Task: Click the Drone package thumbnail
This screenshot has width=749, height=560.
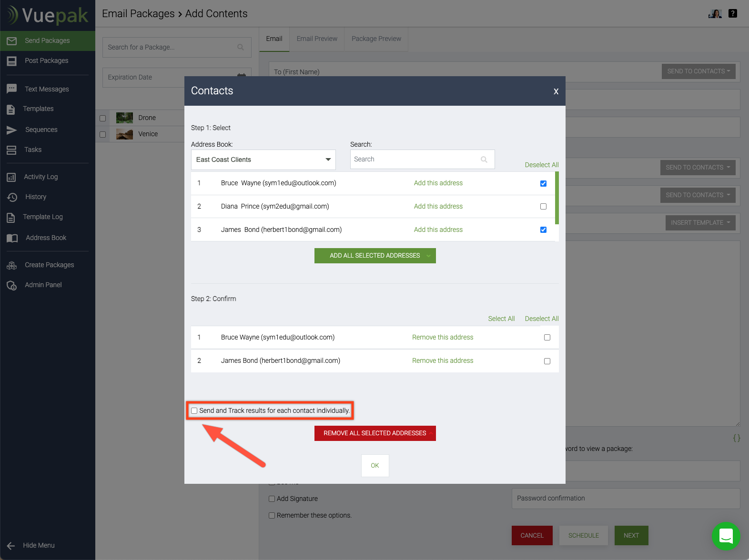Action: click(125, 118)
